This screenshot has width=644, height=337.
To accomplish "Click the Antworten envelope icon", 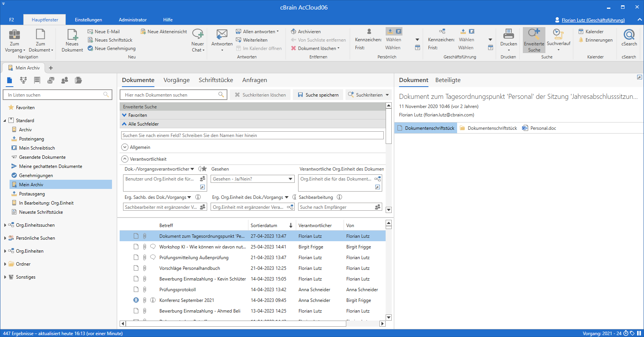I will 222,34.
